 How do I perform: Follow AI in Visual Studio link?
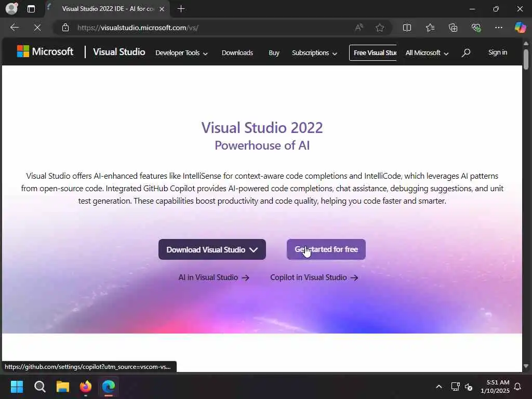(214, 277)
